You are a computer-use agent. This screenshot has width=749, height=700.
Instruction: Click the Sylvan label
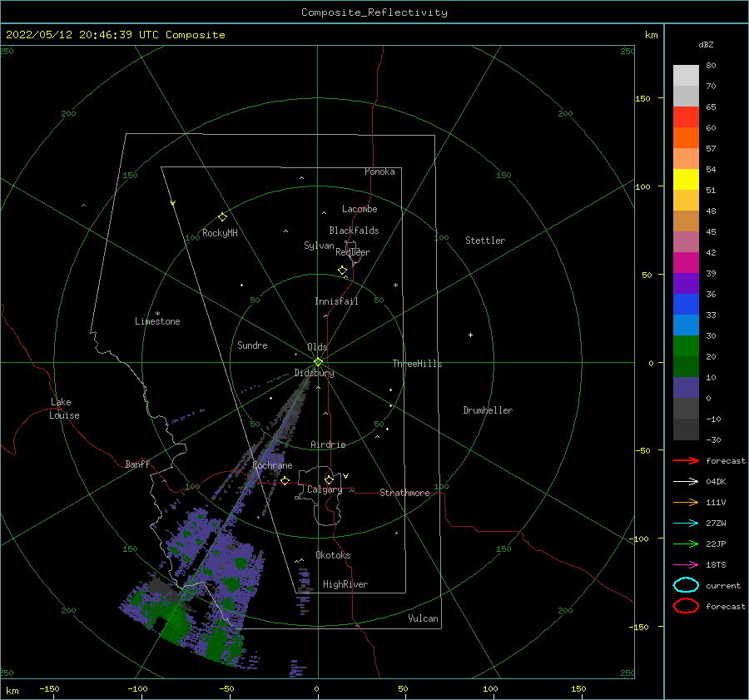tap(319, 246)
